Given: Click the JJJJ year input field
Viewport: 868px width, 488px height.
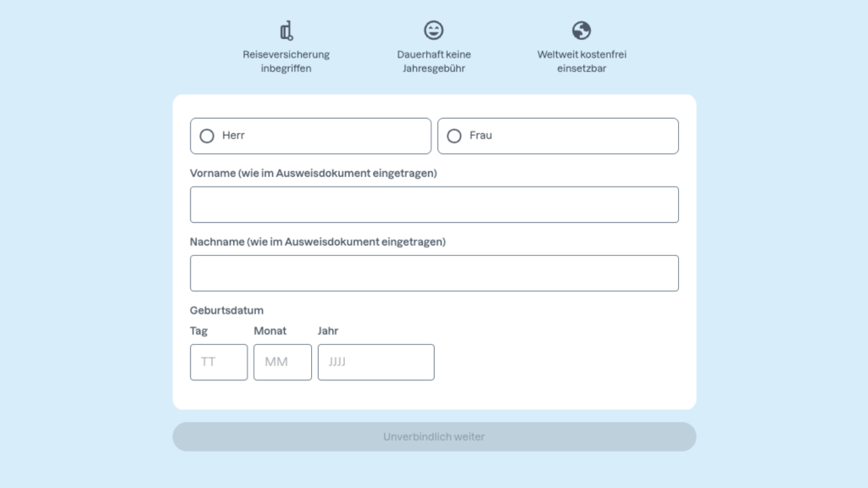Looking at the screenshot, I should pyautogui.click(x=376, y=362).
